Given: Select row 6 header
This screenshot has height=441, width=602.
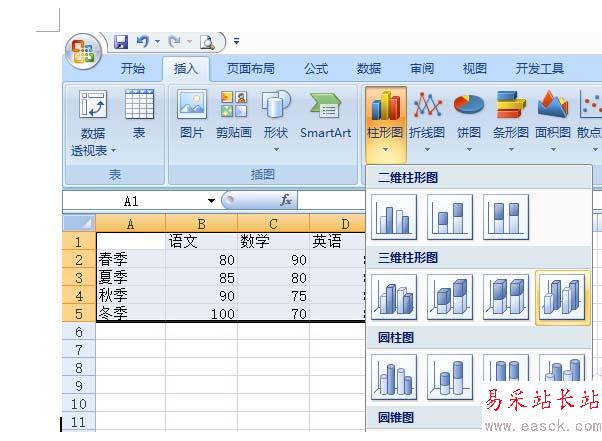Looking at the screenshot, I should point(79,332).
